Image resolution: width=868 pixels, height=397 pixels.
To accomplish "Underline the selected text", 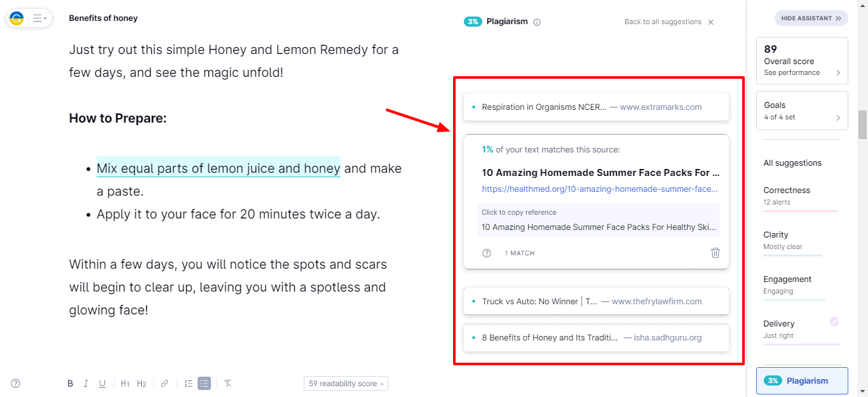I will [x=102, y=384].
